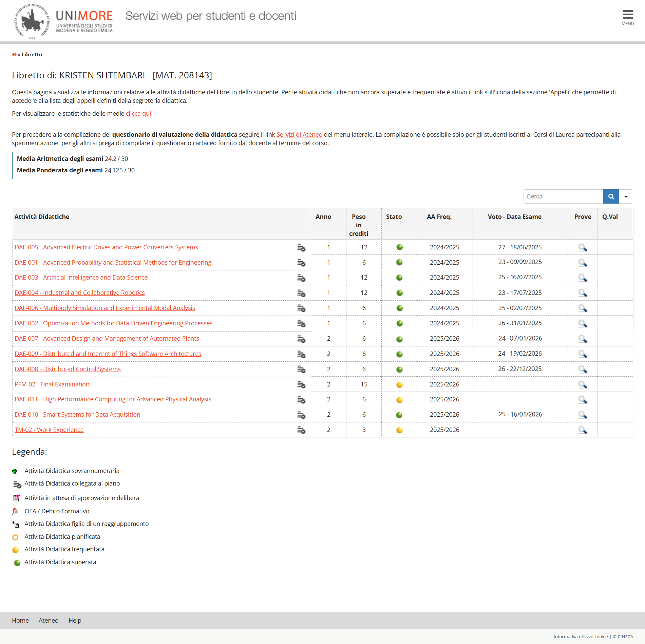This screenshot has height=644, width=645.
Task: Open the Servizi di Ateneo link
Action: click(x=299, y=135)
